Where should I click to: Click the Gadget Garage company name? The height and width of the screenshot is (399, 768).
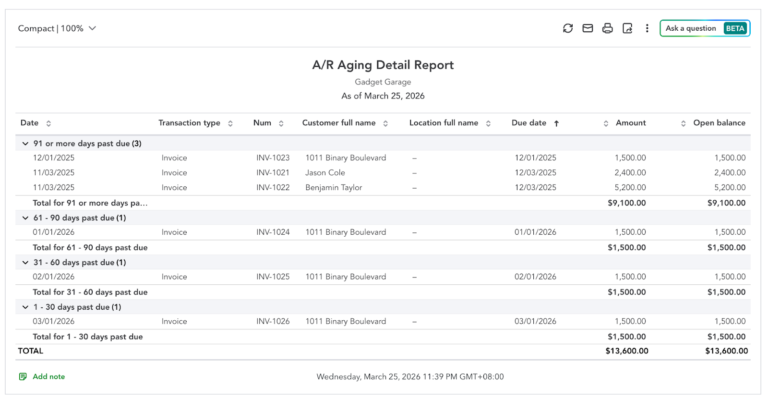pyautogui.click(x=383, y=82)
